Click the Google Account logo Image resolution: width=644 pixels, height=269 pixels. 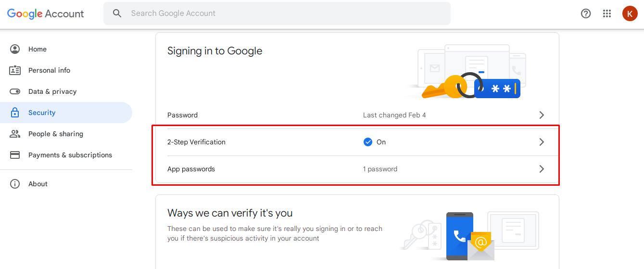46,13
